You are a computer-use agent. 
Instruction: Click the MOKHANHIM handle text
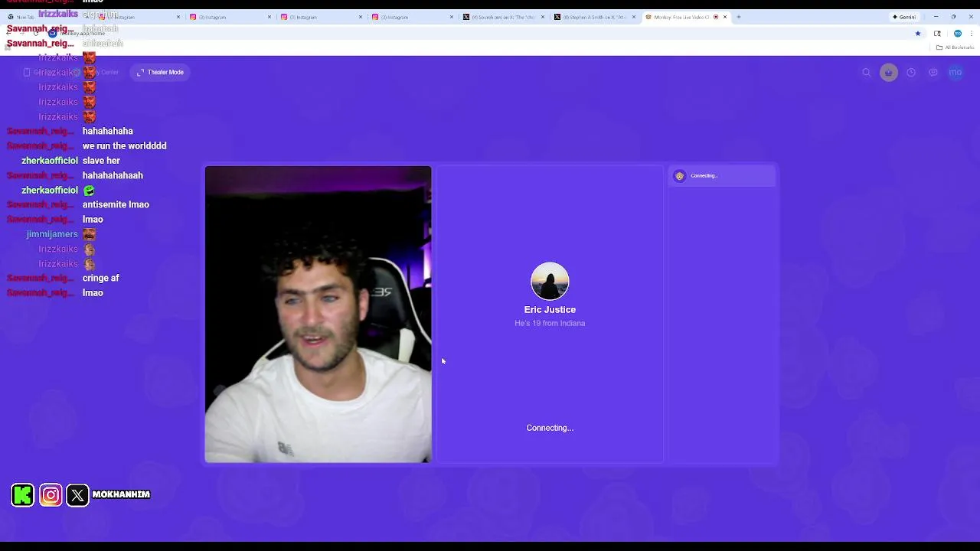pyautogui.click(x=121, y=494)
